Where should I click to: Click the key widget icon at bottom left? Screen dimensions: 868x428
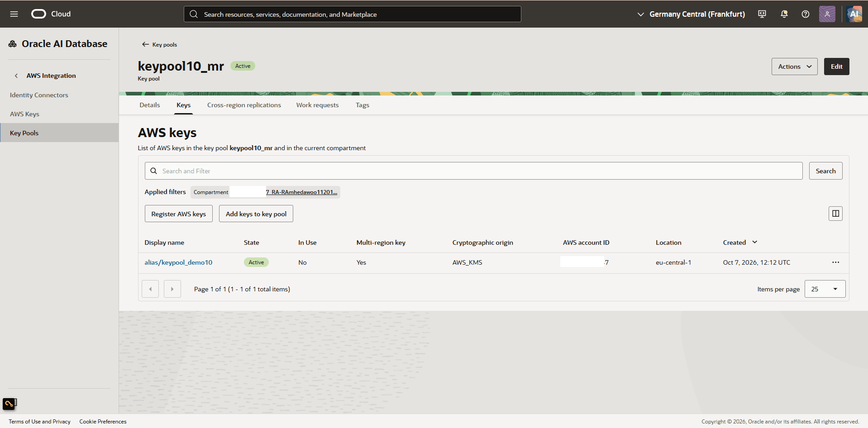(10, 404)
